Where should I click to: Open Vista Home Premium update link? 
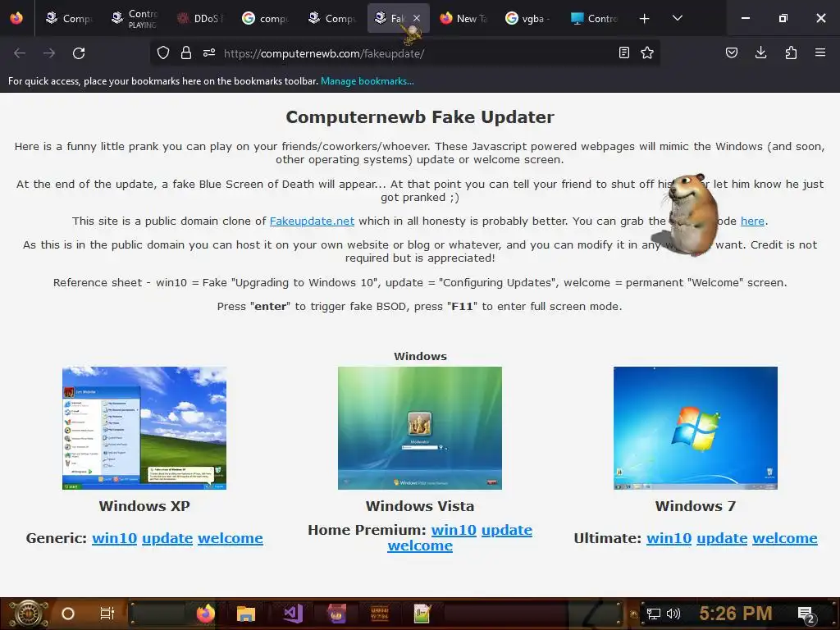pyautogui.click(x=507, y=530)
